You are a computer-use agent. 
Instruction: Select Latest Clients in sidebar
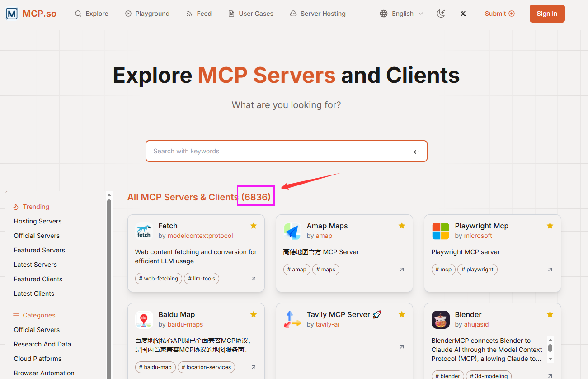(34, 294)
